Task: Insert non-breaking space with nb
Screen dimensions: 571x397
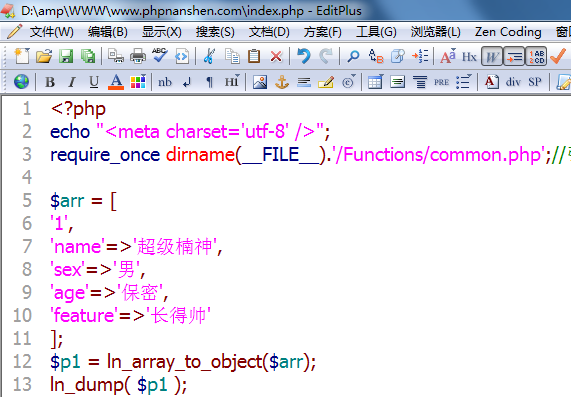Action: (165, 82)
